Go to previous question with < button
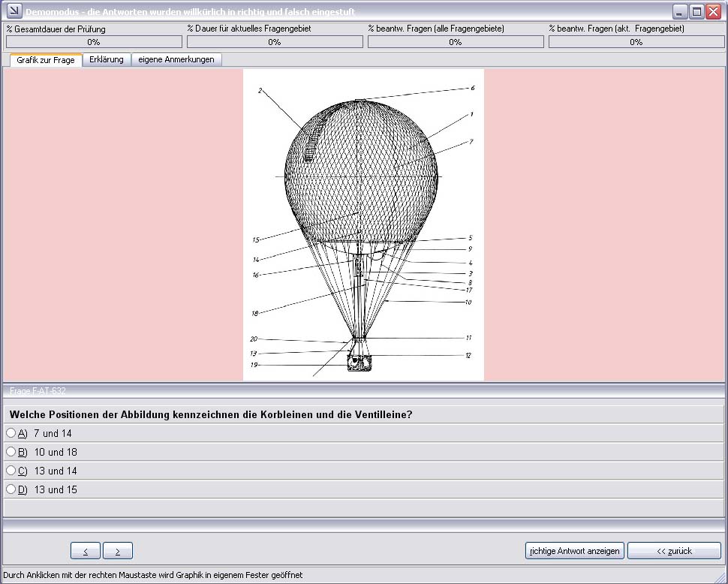The width and height of the screenshot is (728, 584). (x=86, y=551)
